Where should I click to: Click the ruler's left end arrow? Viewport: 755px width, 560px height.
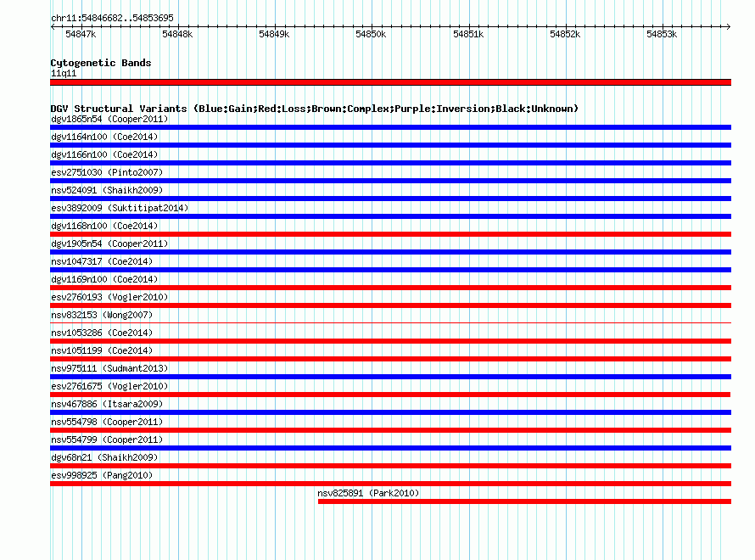pyautogui.click(x=53, y=26)
